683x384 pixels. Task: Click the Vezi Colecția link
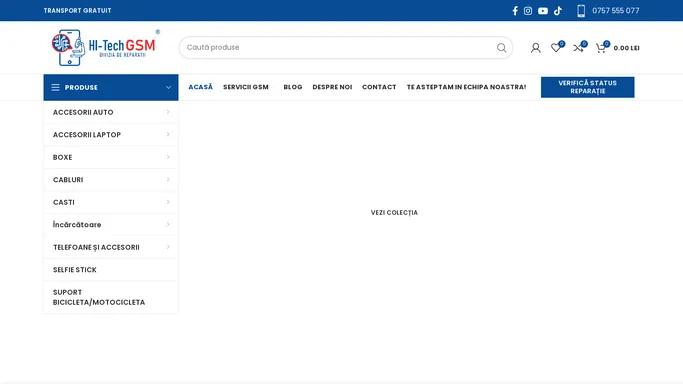[394, 212]
